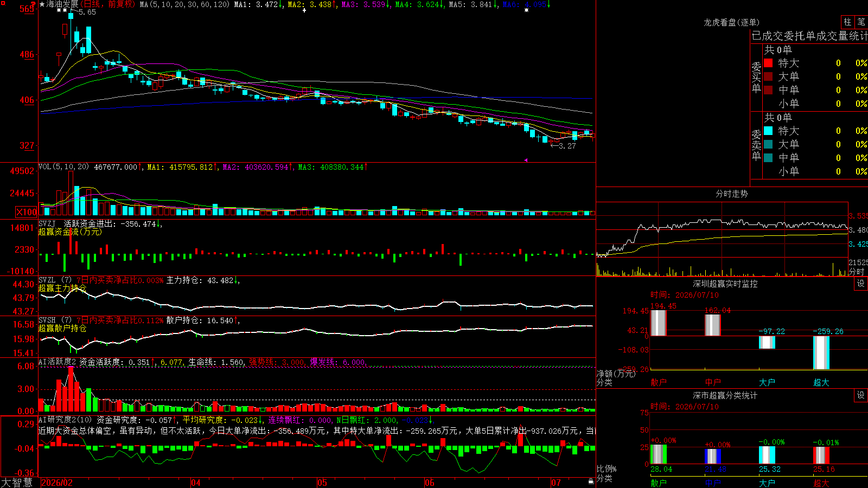Click the 2026/02 date marker on time axis
Screen dimensions: 868x488
point(57,483)
